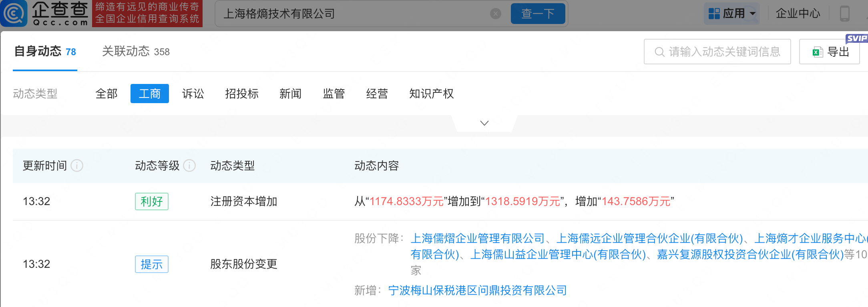Click the SVIP badge
This screenshot has height=307, width=868.
coord(856,38)
